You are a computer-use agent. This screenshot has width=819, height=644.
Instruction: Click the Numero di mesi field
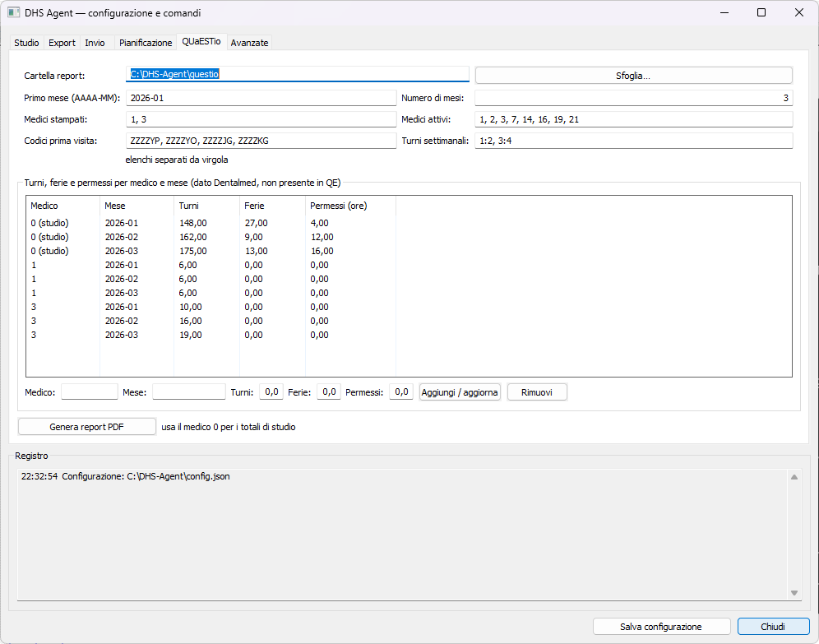point(634,98)
